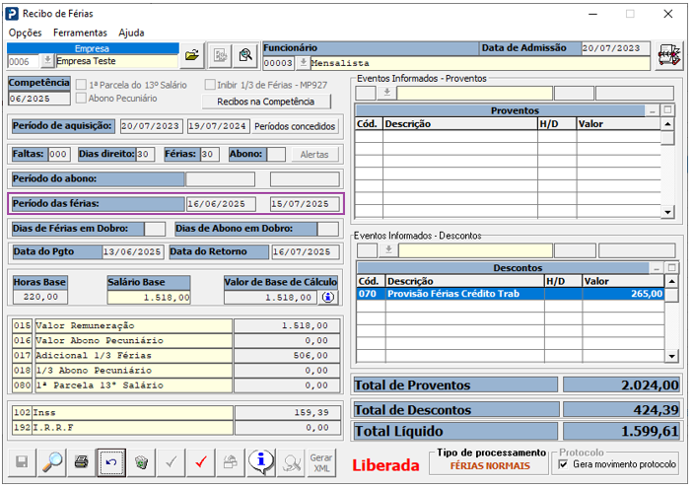Click the Horas Base field 220,00
This screenshot has width=692, height=489.
click(41, 297)
